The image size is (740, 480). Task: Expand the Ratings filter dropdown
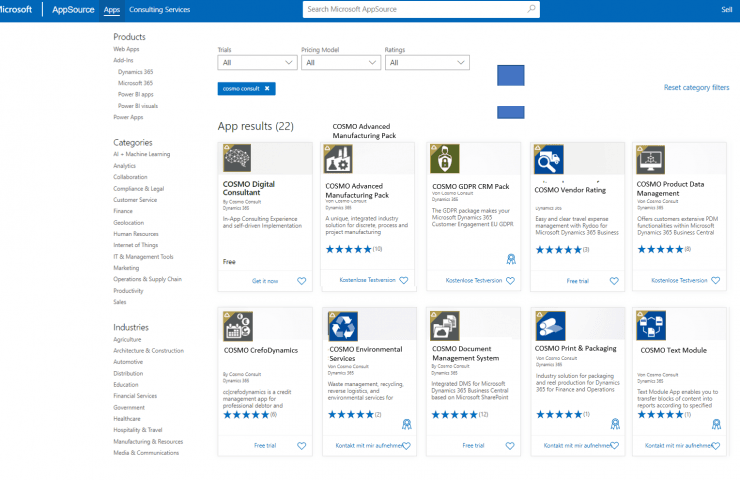[426, 62]
